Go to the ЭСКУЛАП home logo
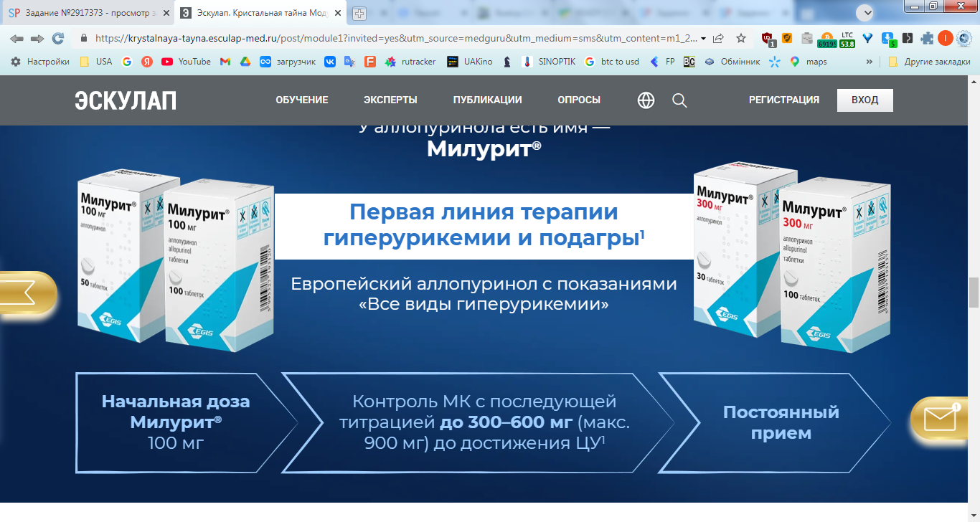The width and height of the screenshot is (980, 522). tap(126, 100)
